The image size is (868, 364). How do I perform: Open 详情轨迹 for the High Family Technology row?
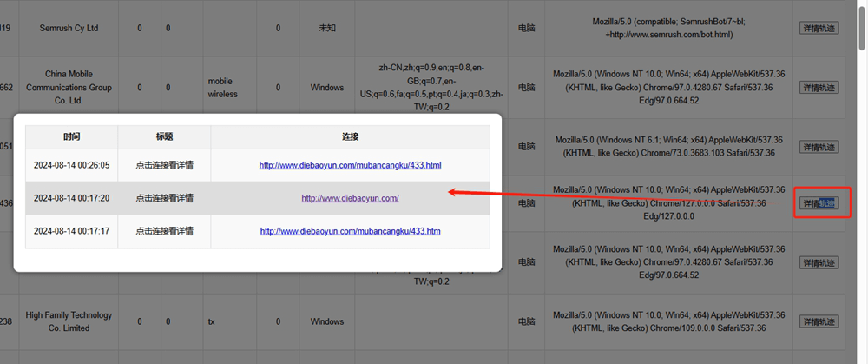pos(819,322)
